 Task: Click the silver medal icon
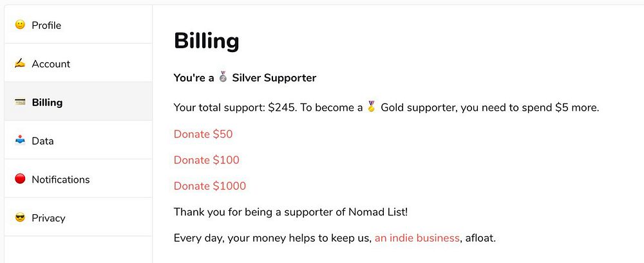click(x=223, y=78)
